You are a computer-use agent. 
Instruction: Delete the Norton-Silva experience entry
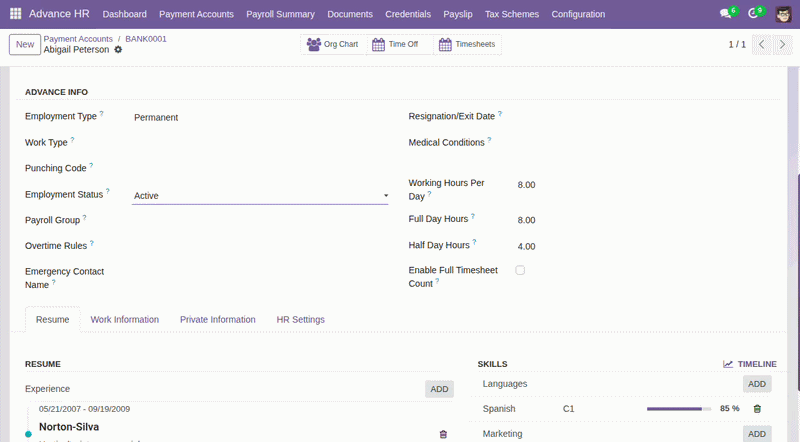click(x=443, y=434)
